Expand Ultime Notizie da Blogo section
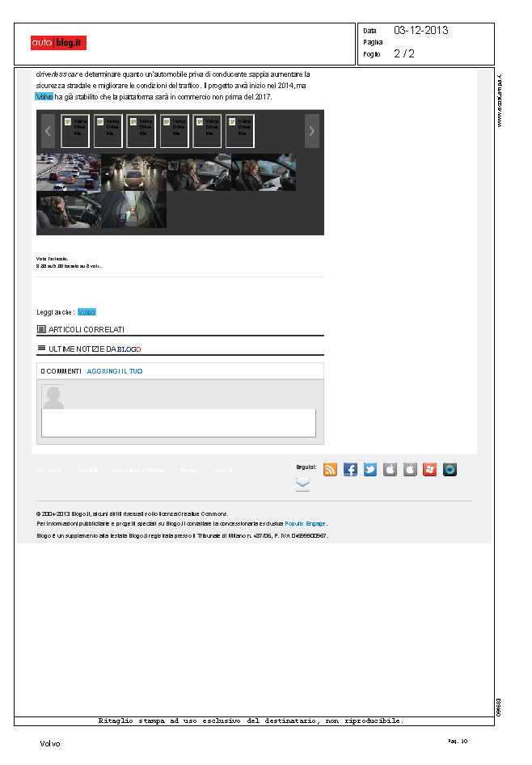Screen dimensions: 532x765 tap(89, 349)
